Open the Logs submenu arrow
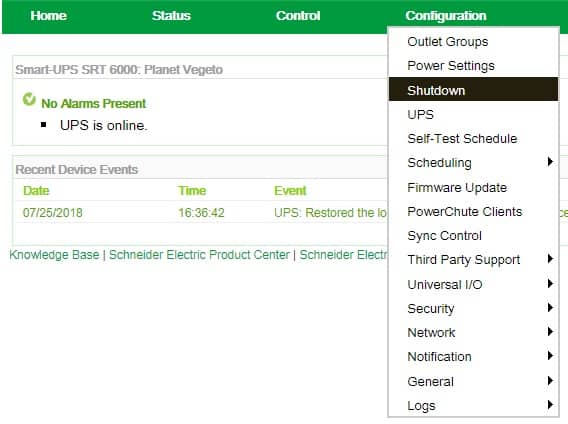The height and width of the screenshot is (424, 568). click(x=550, y=404)
